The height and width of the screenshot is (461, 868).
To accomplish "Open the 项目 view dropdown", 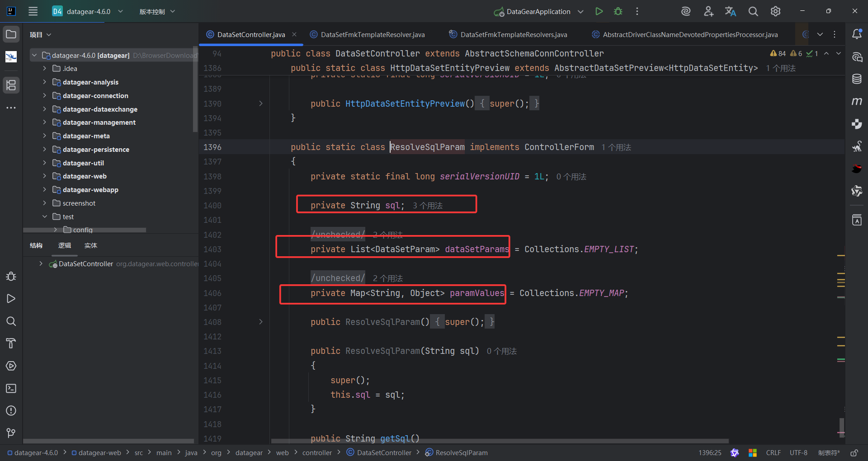I will (41, 35).
